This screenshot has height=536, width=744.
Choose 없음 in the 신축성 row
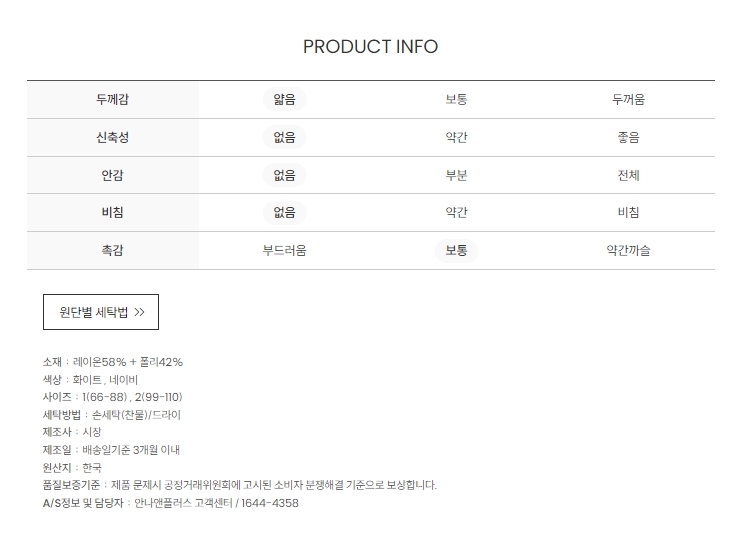[x=285, y=138]
